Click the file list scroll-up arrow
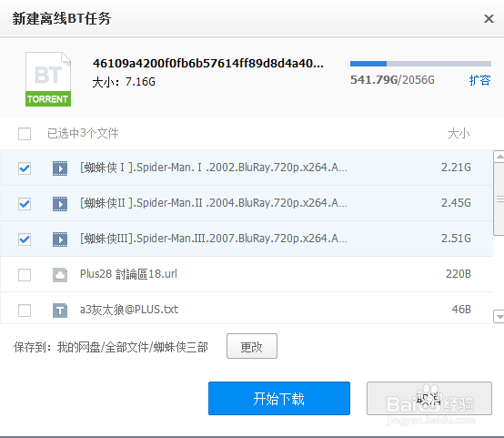Screen dimensions: 504x438 [x=499, y=157]
